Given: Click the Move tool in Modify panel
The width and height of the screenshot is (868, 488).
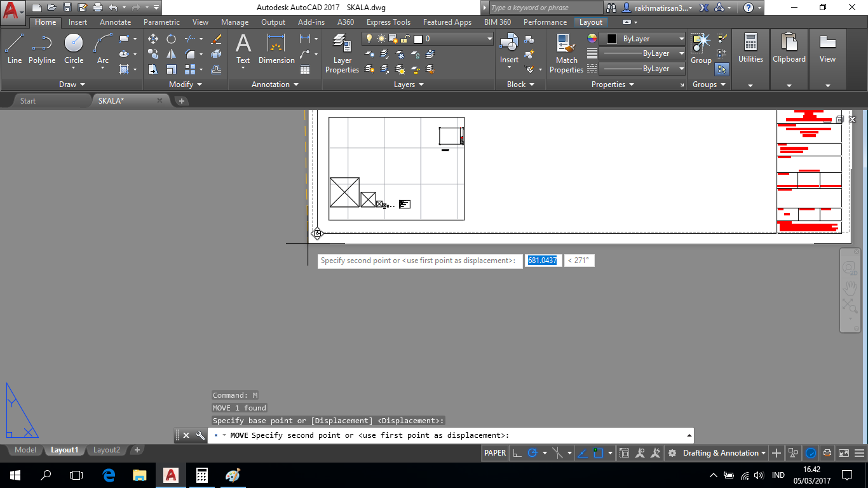Looking at the screenshot, I should pos(153,39).
